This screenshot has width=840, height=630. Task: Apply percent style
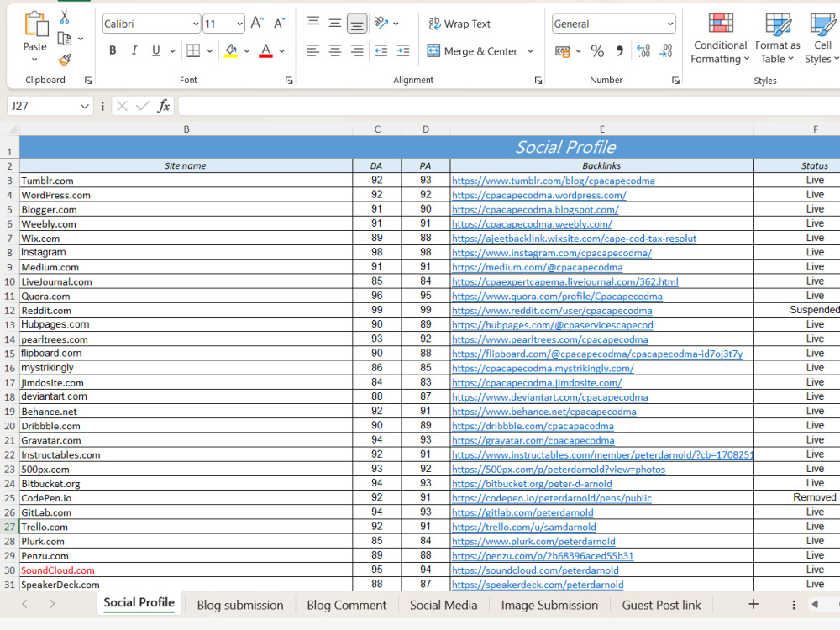click(597, 51)
